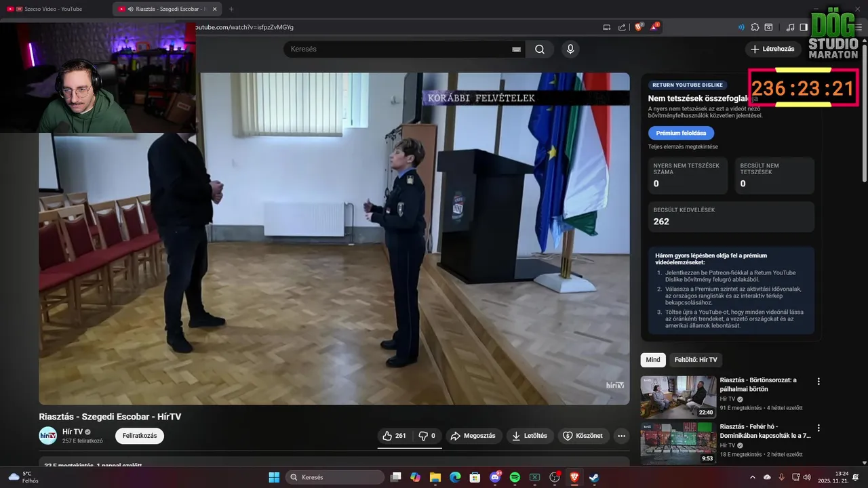The image size is (868, 488).
Task: Click the video title Riasztás - Szegedi Escobar
Action: point(110,417)
